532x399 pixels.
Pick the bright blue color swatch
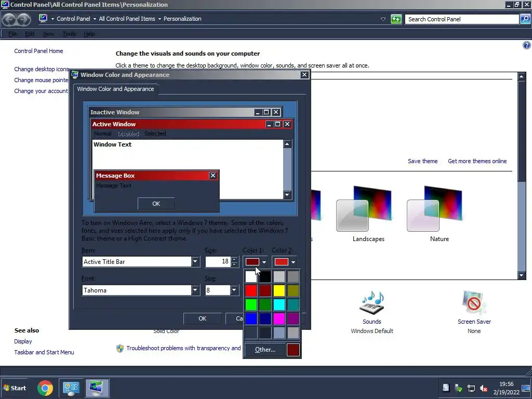(x=251, y=318)
